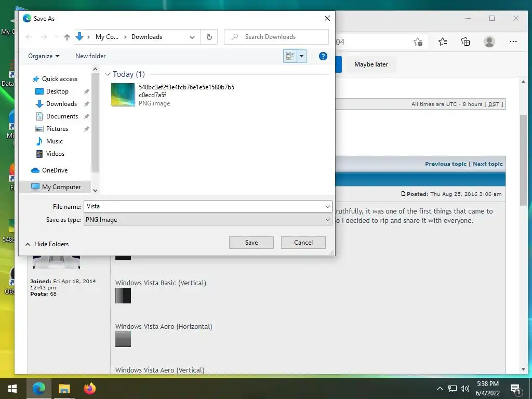Select Quick access in navigation pane
Image resolution: width=532 pixels, height=399 pixels.
point(59,79)
